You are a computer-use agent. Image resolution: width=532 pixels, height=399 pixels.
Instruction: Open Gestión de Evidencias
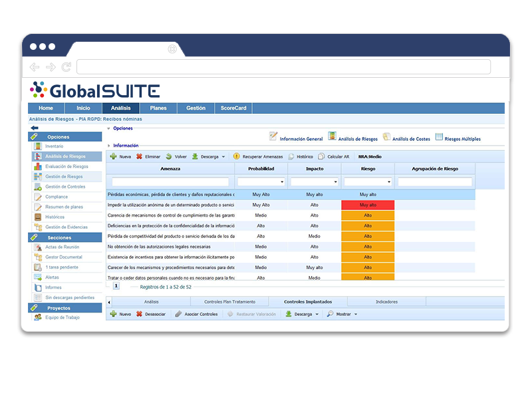(x=68, y=226)
